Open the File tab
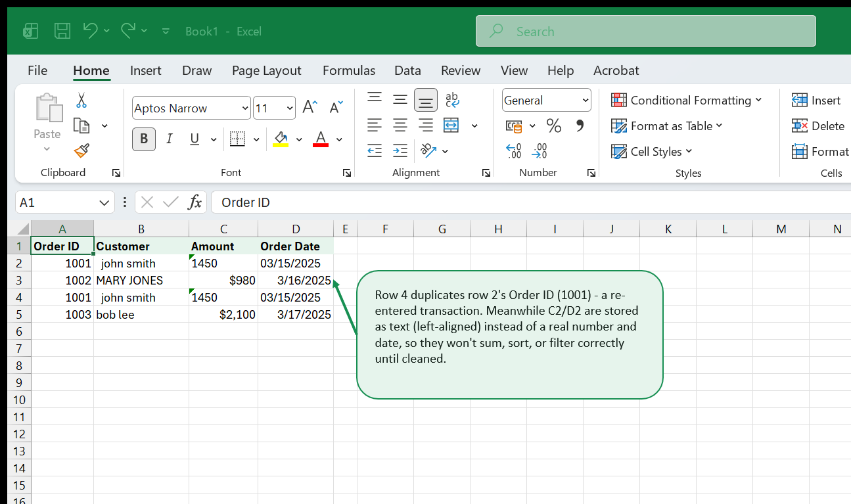This screenshot has width=851, height=504. point(37,70)
